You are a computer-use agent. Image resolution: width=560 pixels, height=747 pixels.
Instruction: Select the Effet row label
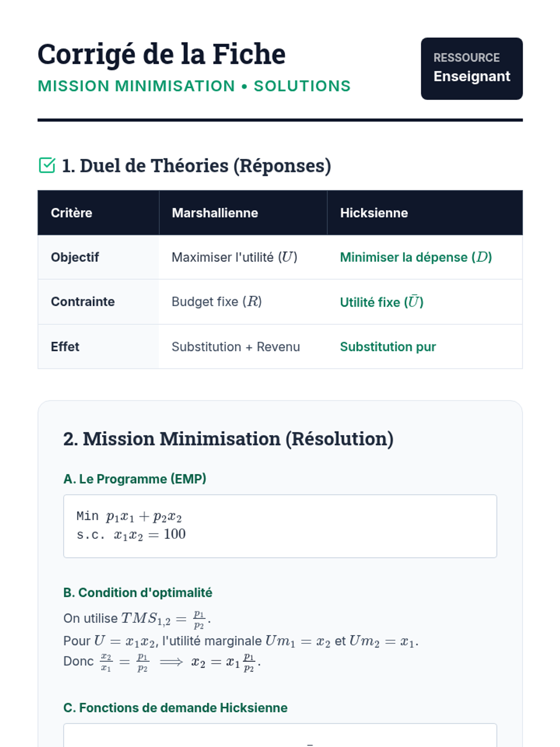coord(65,347)
